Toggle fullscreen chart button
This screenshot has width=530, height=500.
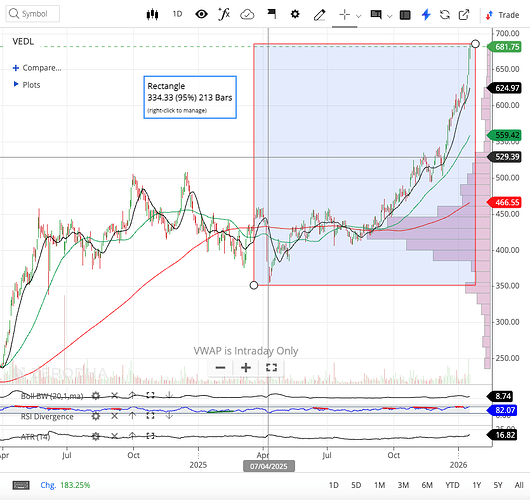271,367
